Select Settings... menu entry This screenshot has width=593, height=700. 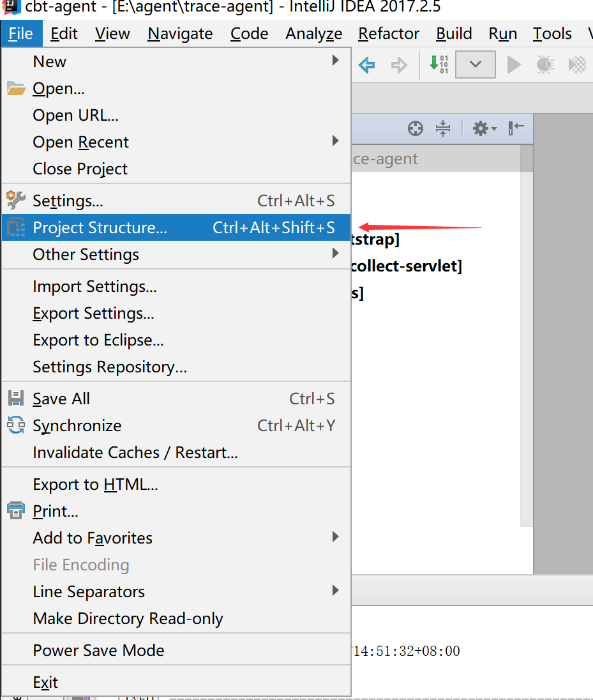pos(176,201)
